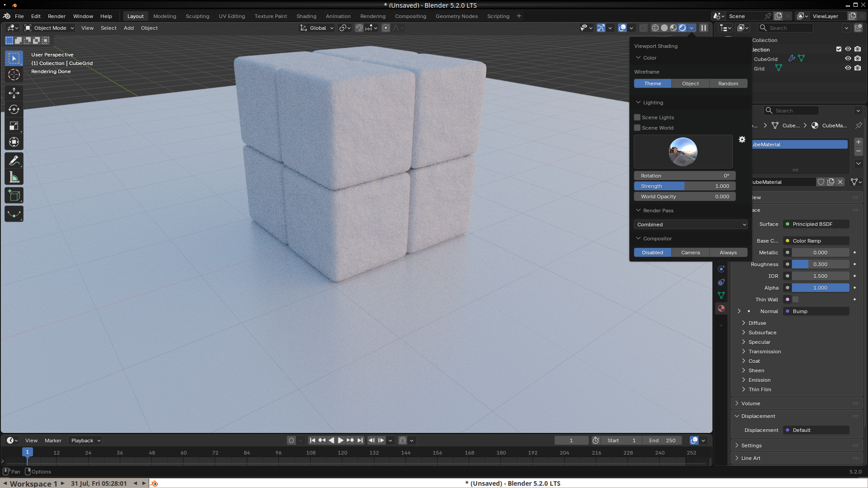Switch to the Sculpting workspace tab
This screenshot has width=868, height=488.
[198, 16]
